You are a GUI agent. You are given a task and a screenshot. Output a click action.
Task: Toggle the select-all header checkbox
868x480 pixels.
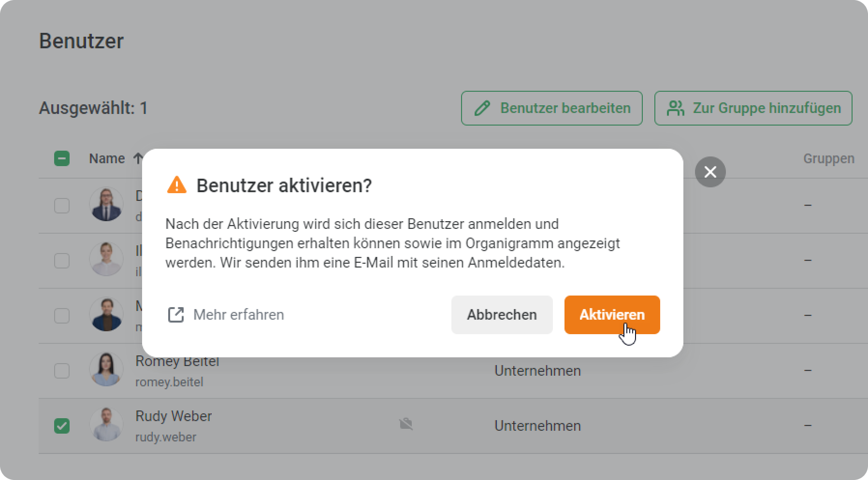click(x=62, y=158)
